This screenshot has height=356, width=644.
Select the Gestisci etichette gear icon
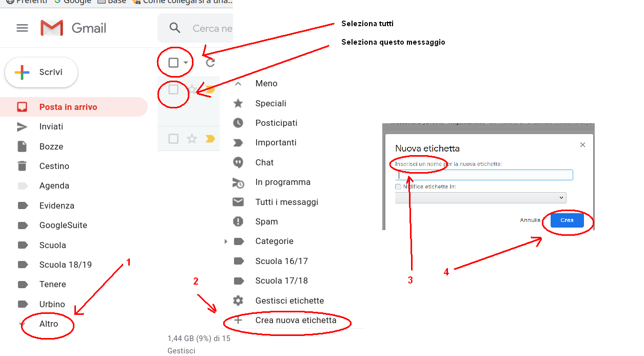[238, 301]
